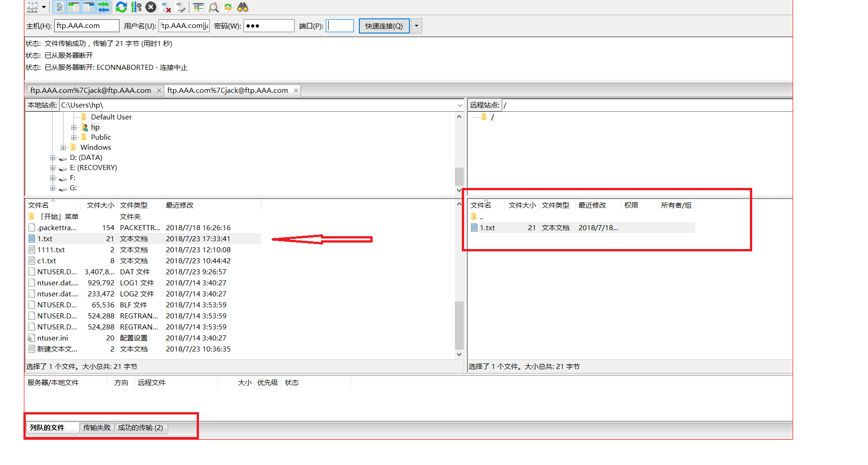
Task: Switch to second ftp.AAA.com connection tab
Action: [227, 91]
